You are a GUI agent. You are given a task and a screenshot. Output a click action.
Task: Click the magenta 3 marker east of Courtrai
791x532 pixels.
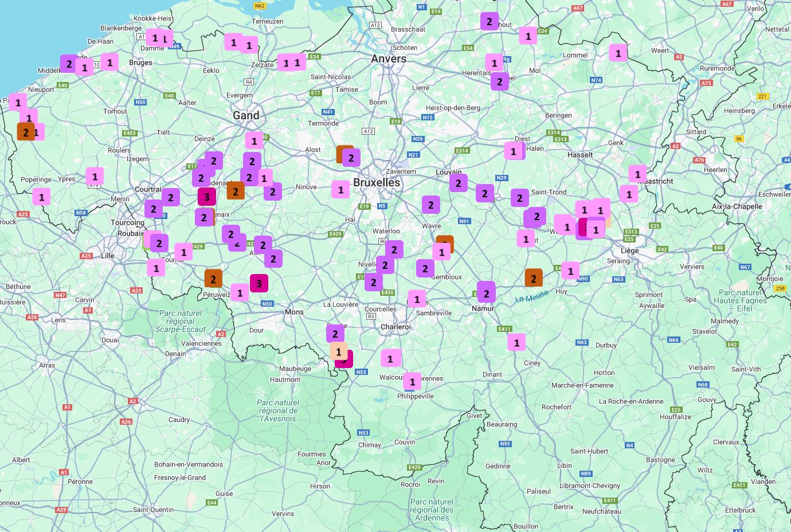pos(207,197)
